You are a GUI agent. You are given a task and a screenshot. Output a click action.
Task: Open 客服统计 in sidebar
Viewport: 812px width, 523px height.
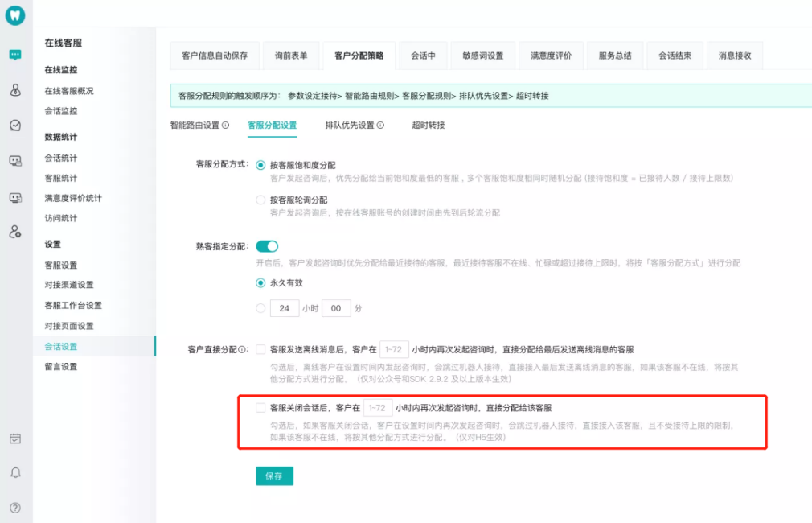[x=61, y=179]
